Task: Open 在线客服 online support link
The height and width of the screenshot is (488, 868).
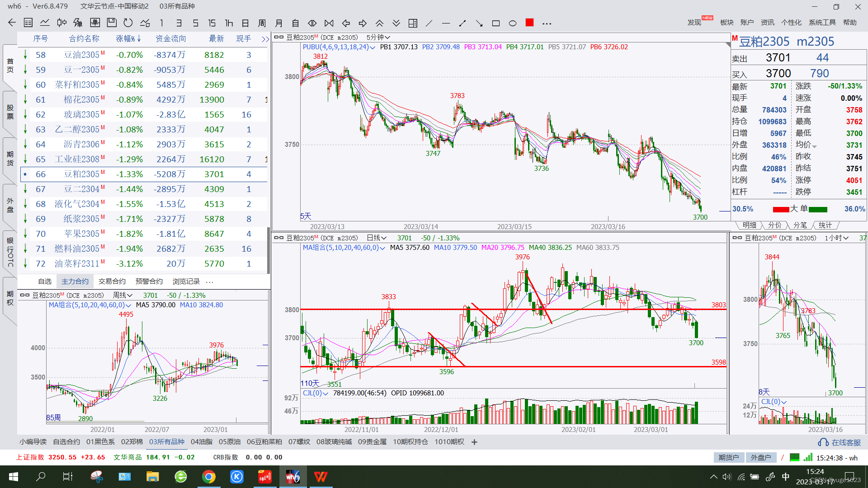Action: point(840,442)
